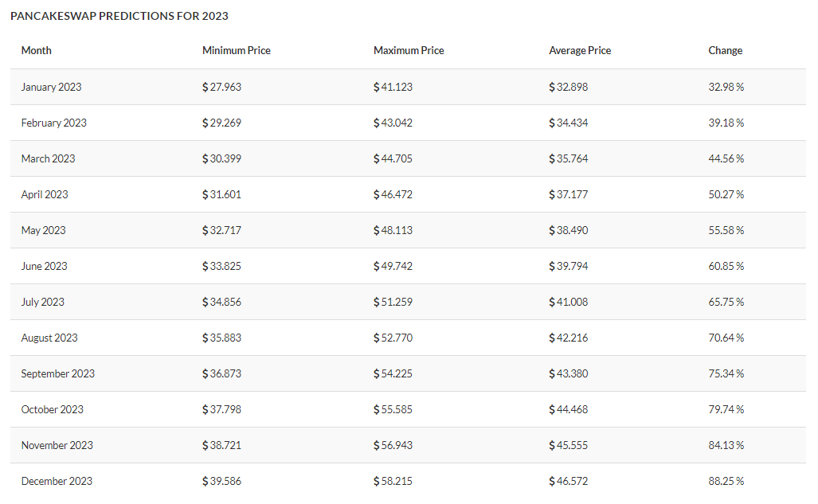818x504 pixels.
Task: Click the December 2023 change value 88.25%
Action: (x=726, y=481)
